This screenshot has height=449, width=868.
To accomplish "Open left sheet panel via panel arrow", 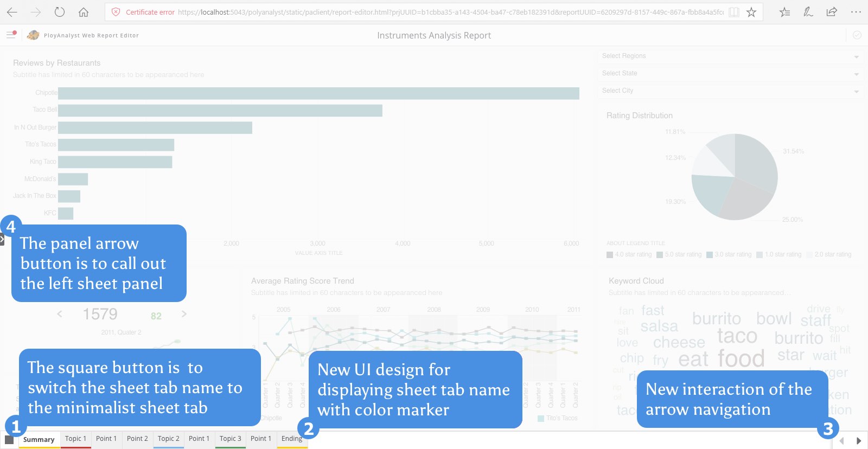I will pos(2,239).
